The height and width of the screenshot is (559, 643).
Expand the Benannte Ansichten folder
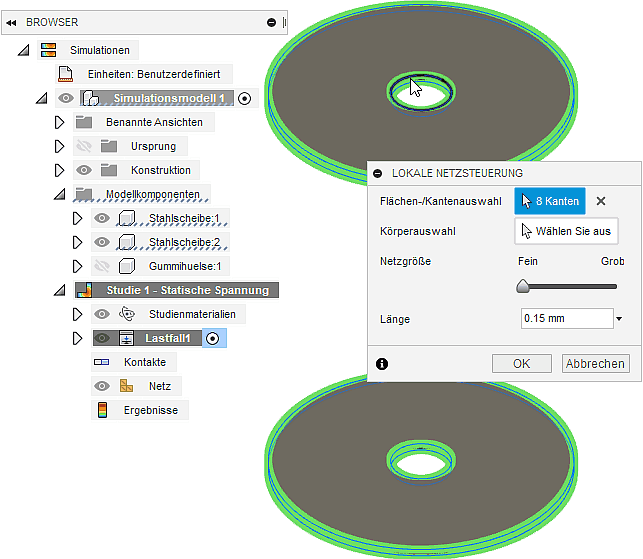click(x=59, y=122)
